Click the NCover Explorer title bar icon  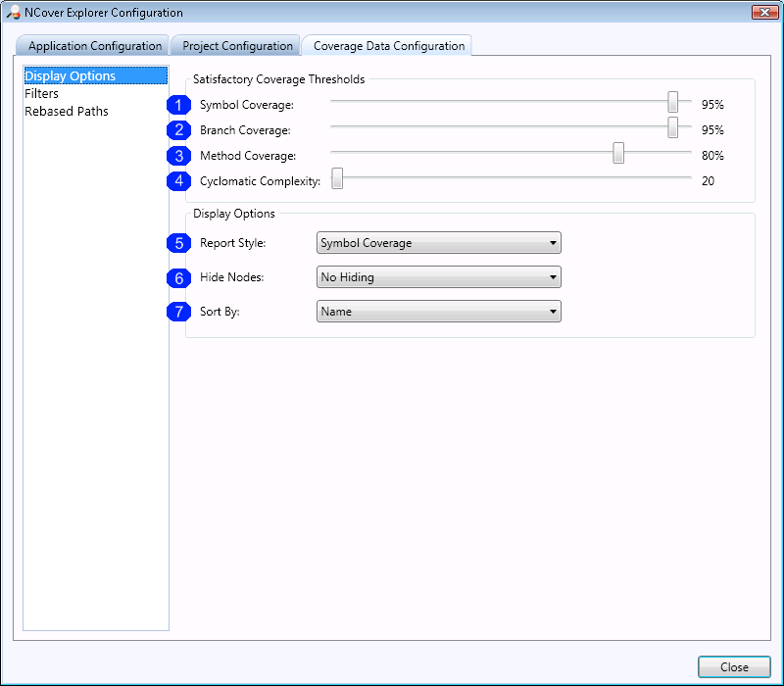click(x=14, y=13)
